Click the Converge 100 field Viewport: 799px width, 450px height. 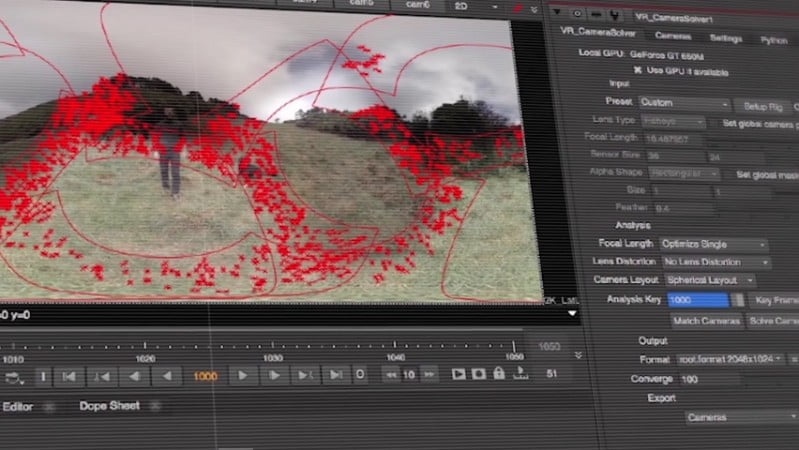click(709, 380)
